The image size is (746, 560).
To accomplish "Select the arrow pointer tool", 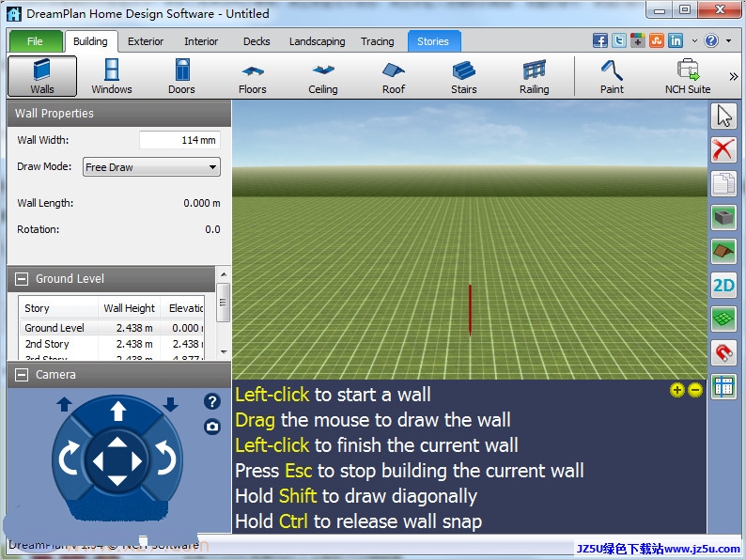I will tap(723, 116).
